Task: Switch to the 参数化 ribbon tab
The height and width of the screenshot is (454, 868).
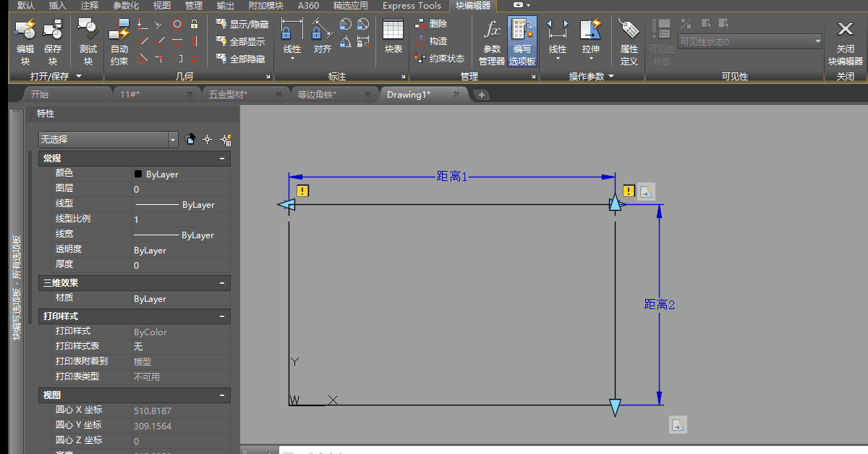Action: [126, 6]
